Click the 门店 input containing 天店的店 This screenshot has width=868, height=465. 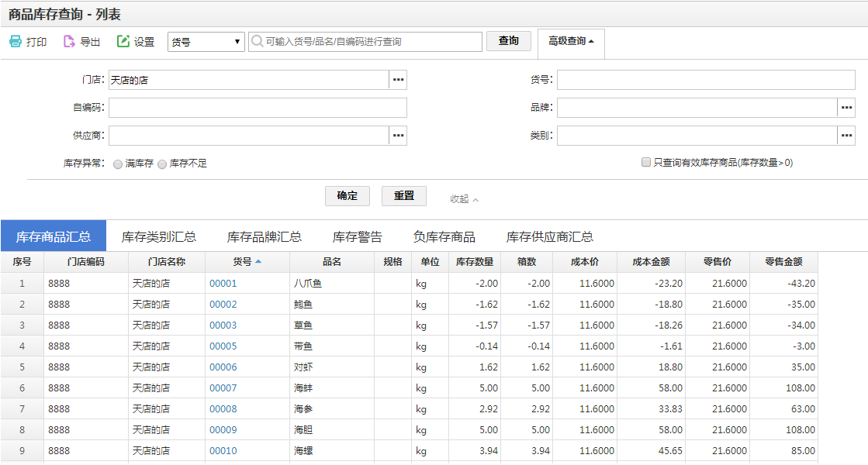coord(249,80)
